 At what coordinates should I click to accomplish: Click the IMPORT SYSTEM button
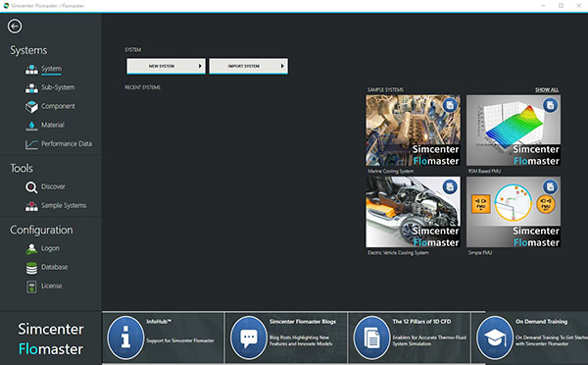click(249, 66)
